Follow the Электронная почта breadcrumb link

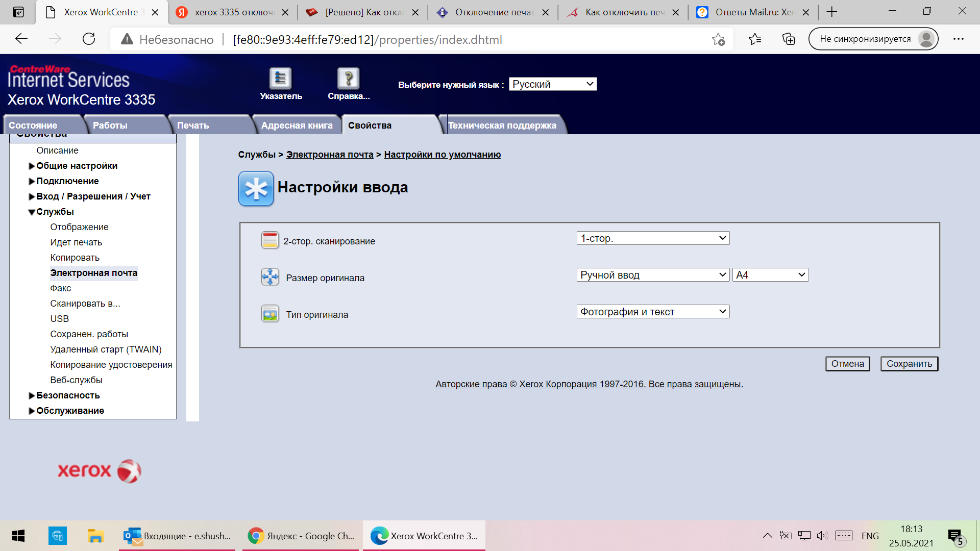[x=330, y=155]
